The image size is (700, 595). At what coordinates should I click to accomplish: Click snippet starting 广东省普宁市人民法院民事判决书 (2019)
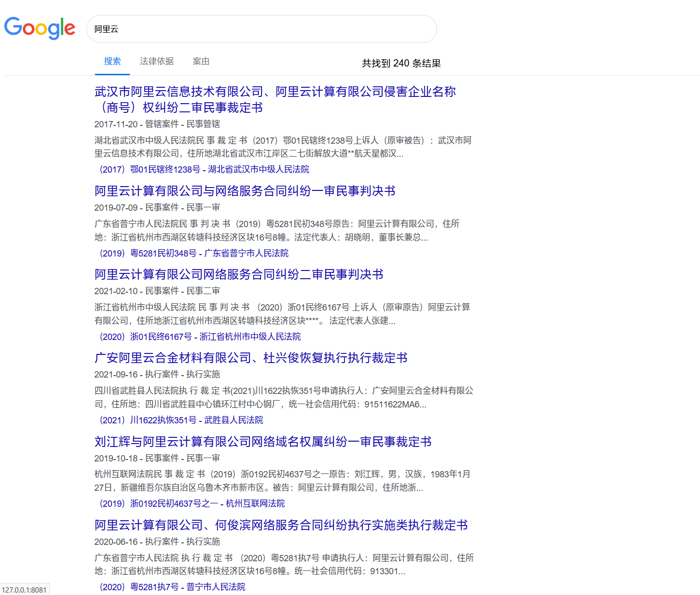pyautogui.click(x=277, y=230)
